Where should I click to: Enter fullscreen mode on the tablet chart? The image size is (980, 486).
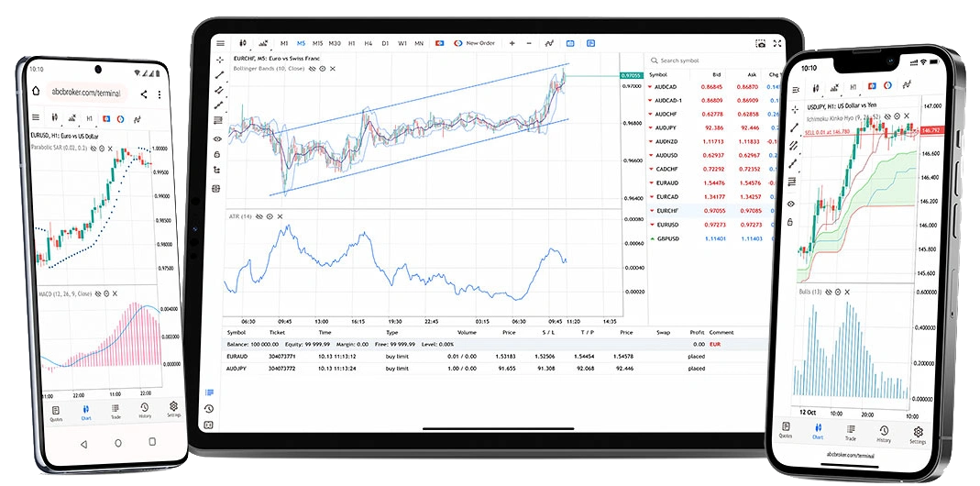point(777,43)
